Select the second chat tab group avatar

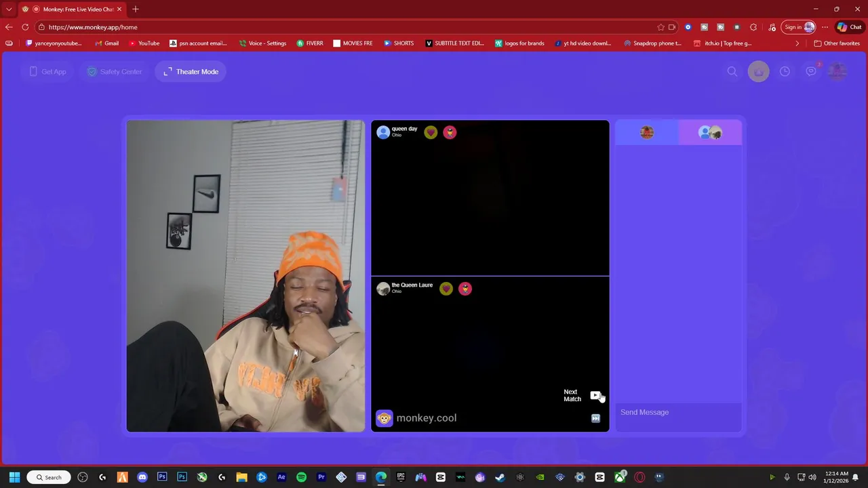[x=710, y=132]
